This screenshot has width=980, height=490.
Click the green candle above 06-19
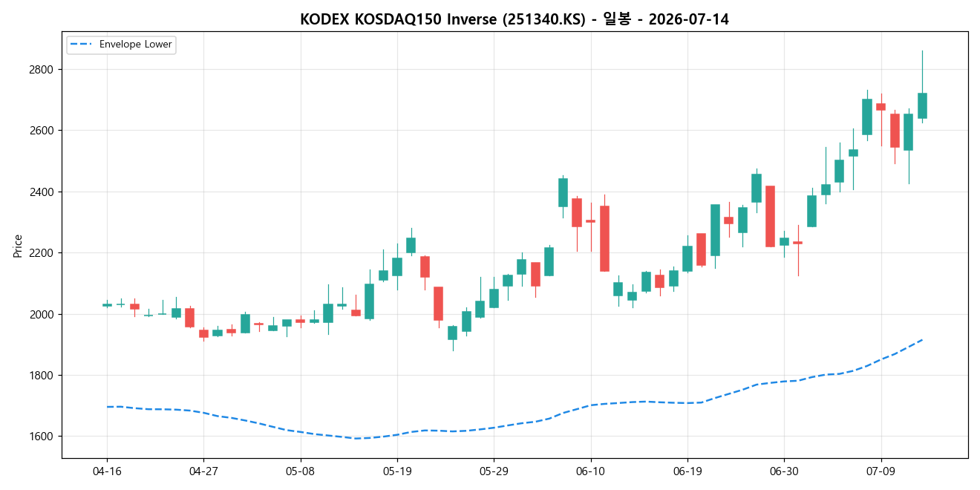(687, 258)
